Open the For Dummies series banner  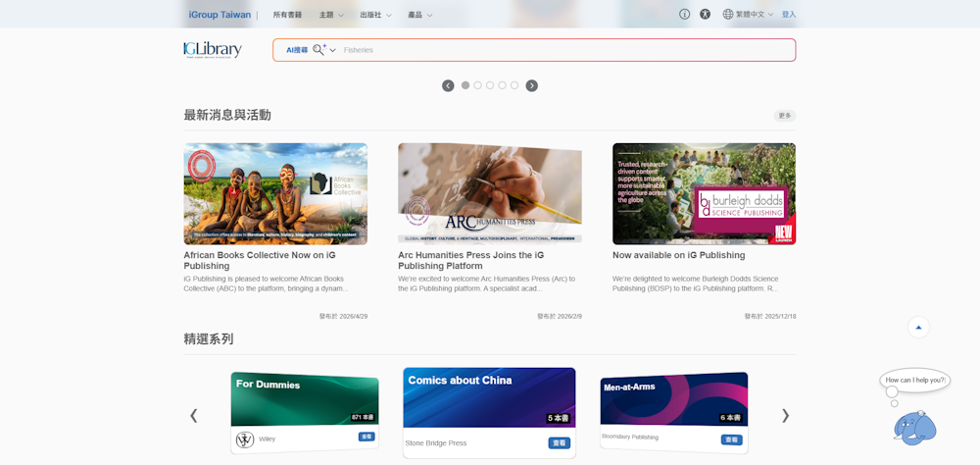coord(305,399)
